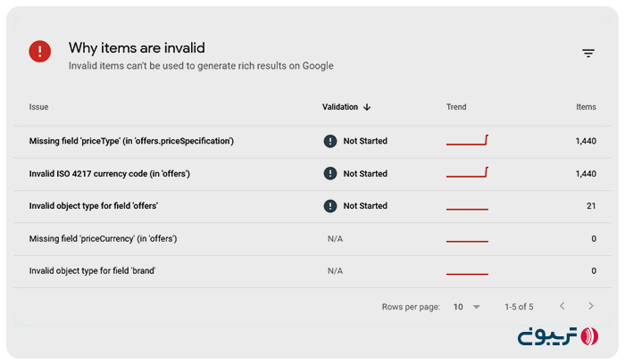Open Missing field 'priceCurrency' issue row
The image size is (625, 364).
103,238
